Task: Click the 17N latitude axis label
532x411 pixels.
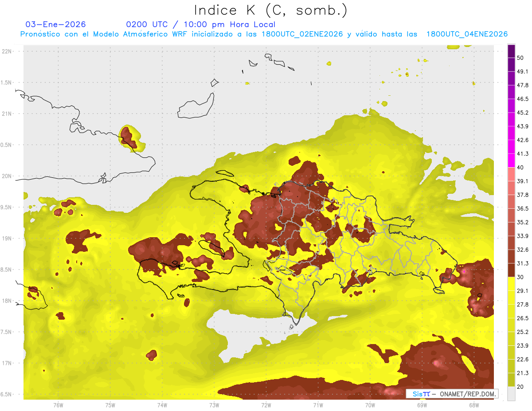Action: click(7, 363)
